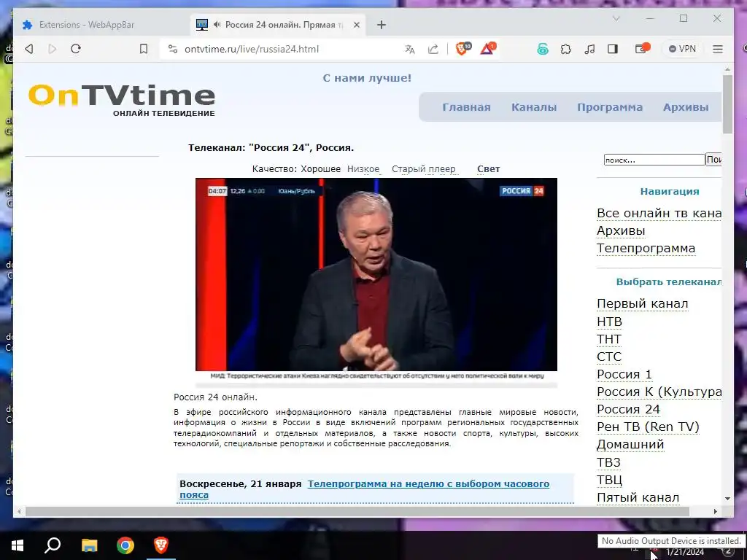Screen dimensions: 747x560
Task: Open Архивы in Навигация sidebar
Action: (621, 231)
